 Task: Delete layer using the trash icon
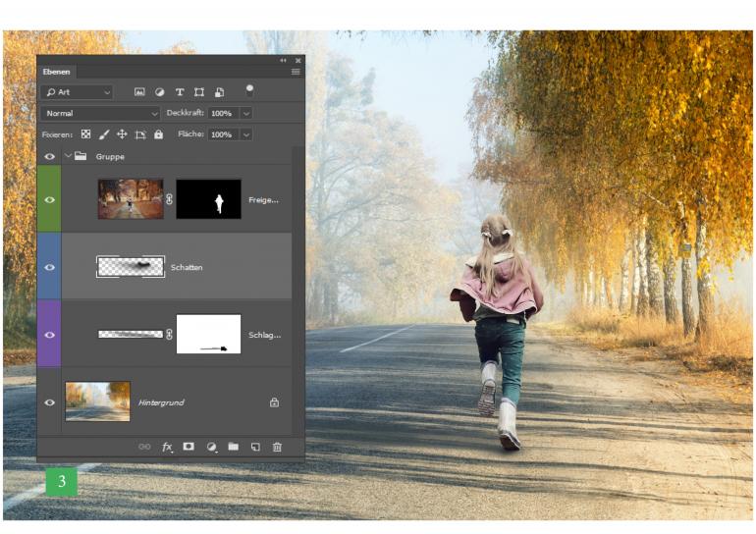click(x=277, y=447)
